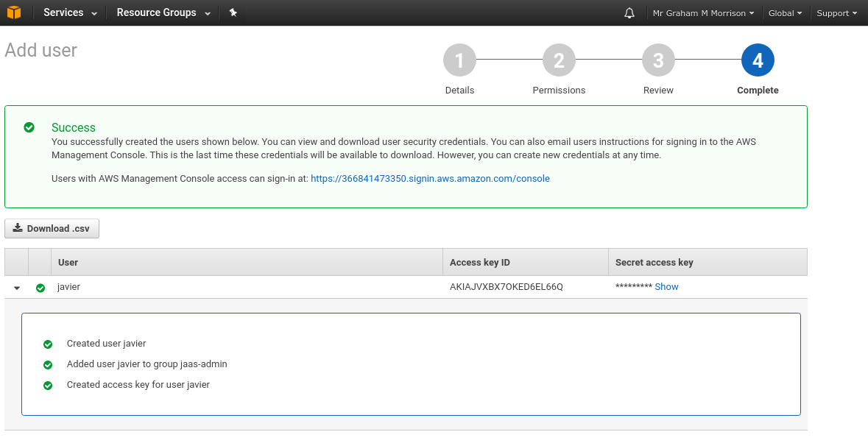Viewport: 868px width, 443px height.
Task: Select the user name javier in the table
Action: point(68,286)
